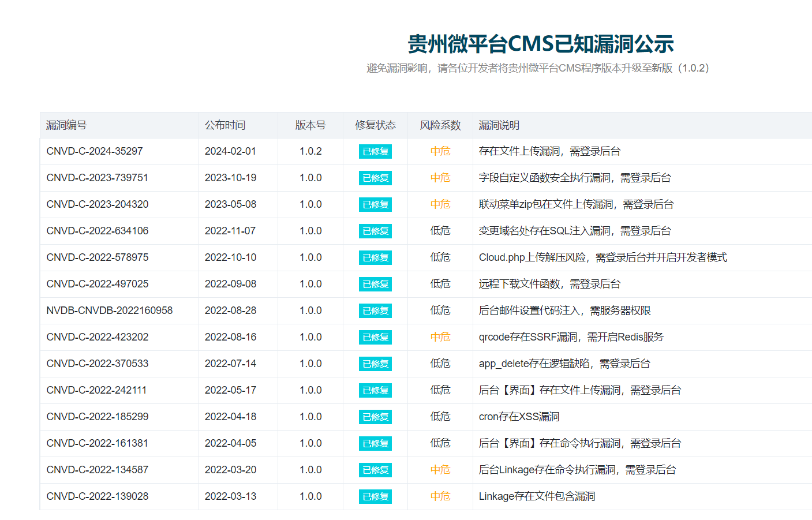Screen dimensions: 812x520
Task: Click description app_delete存在逻辑缺陷
Action: [x=534, y=364]
